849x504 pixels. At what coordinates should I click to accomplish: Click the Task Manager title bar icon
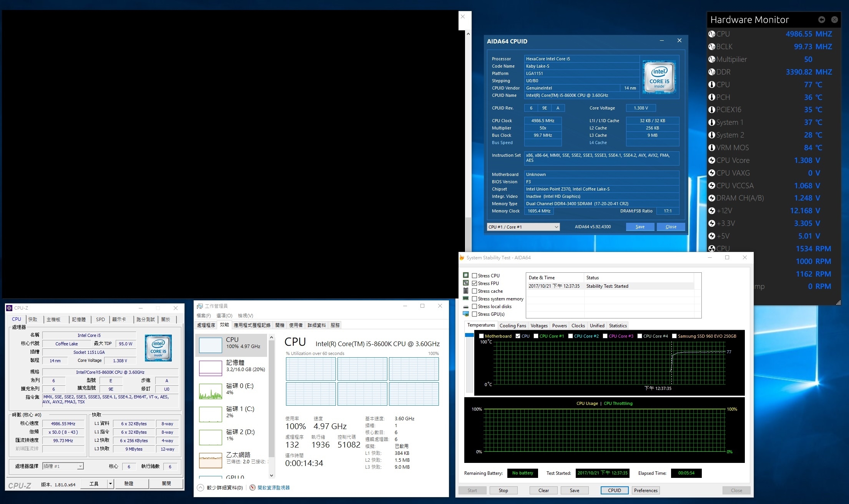click(200, 306)
